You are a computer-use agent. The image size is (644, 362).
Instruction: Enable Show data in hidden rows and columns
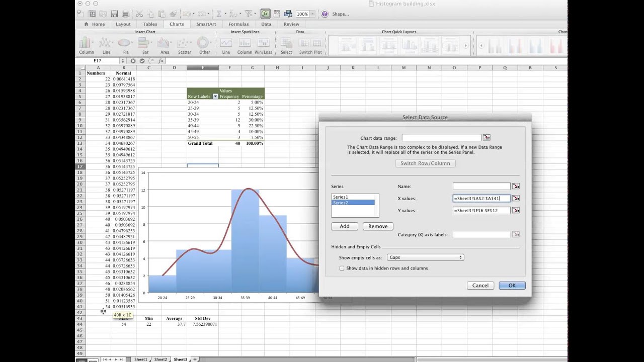pyautogui.click(x=342, y=268)
